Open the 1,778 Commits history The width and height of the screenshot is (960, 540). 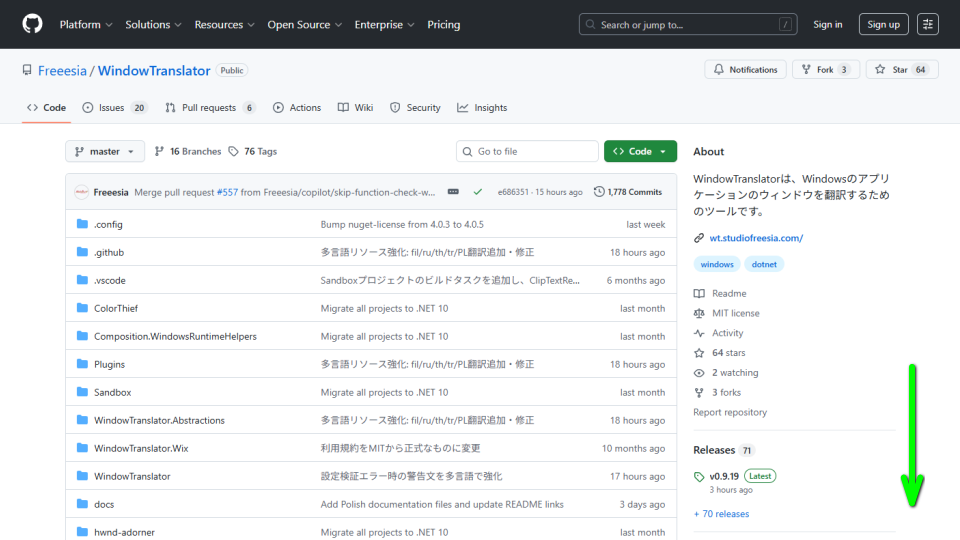tap(627, 192)
